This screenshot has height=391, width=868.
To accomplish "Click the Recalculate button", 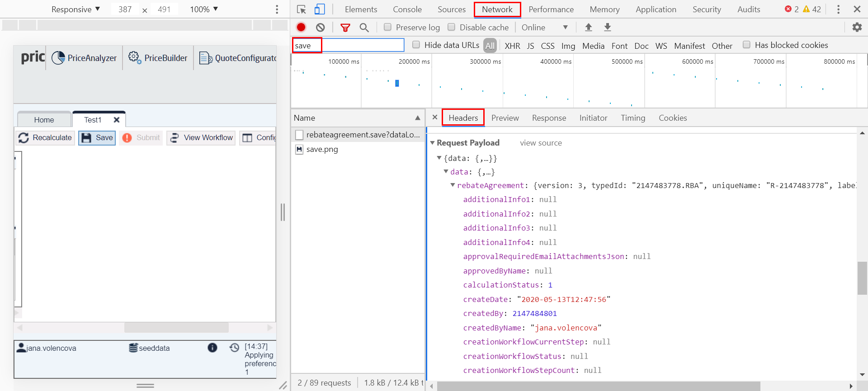I will coord(45,138).
